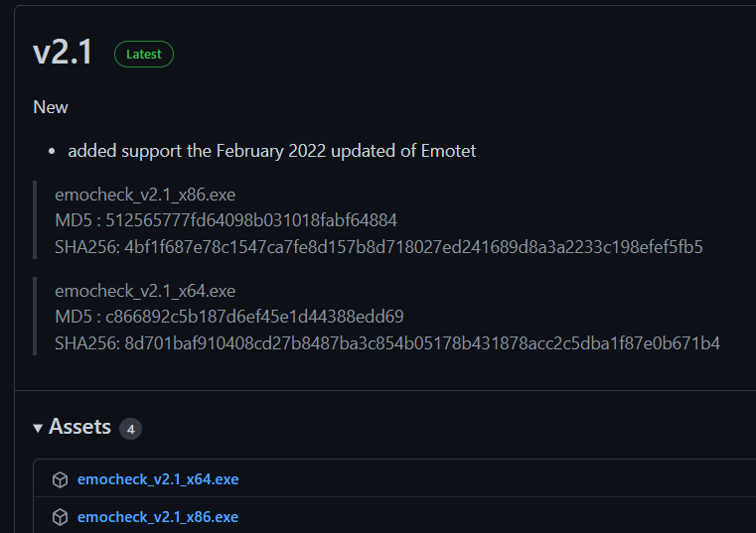Click the Assets count badge showing 4
The image size is (756, 533).
pos(131,429)
